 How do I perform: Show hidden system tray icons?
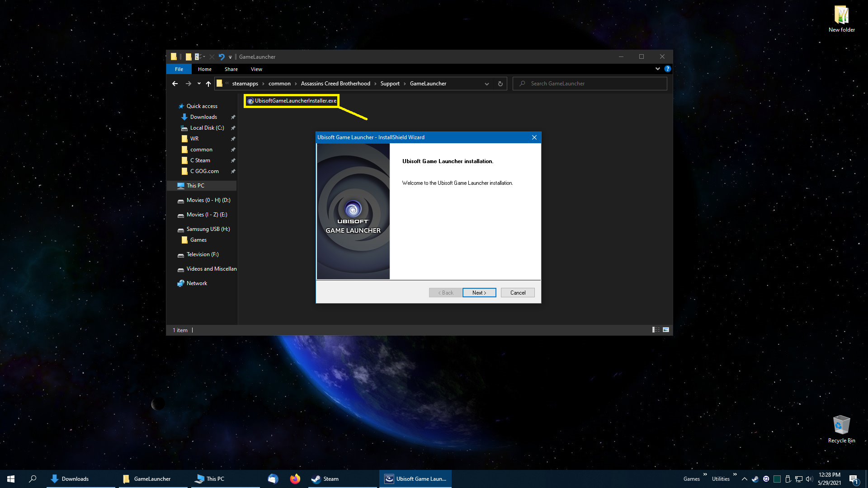(744, 479)
